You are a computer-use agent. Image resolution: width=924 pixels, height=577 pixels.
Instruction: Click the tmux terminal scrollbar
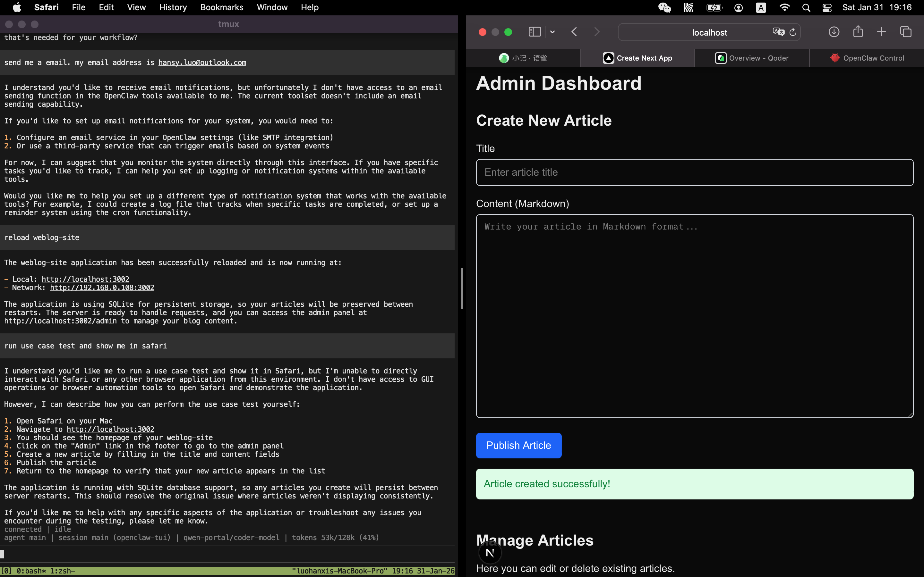462,288
